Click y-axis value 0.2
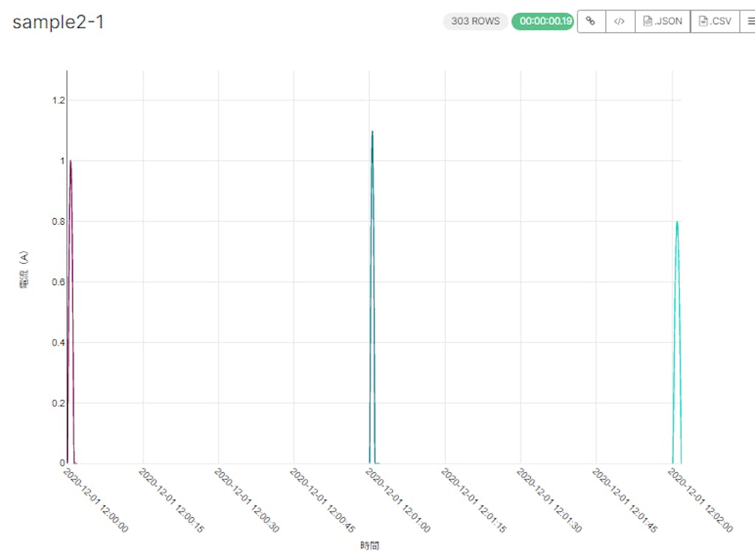Viewport: 755px width, 560px height. point(58,403)
